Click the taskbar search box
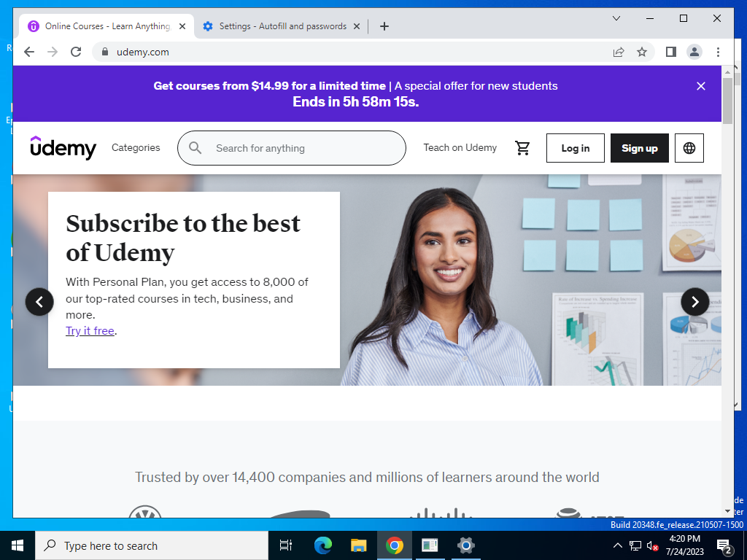The width and height of the screenshot is (747, 560). (x=152, y=545)
